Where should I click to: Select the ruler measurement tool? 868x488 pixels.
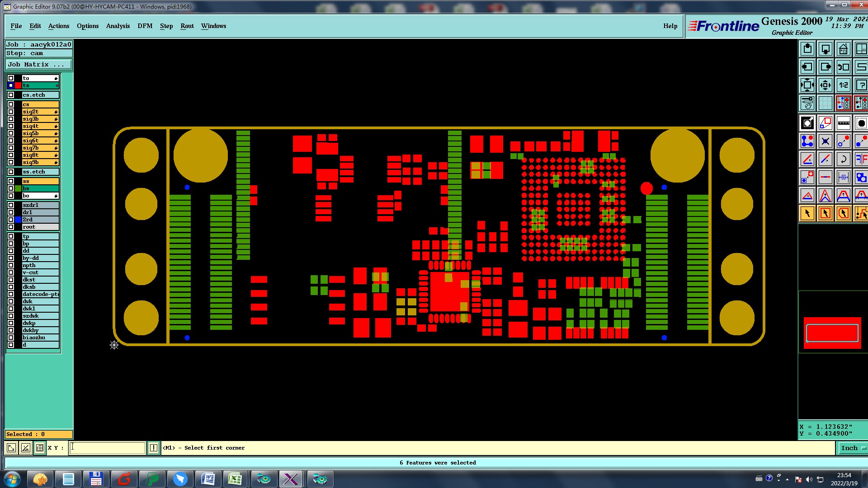(843, 123)
